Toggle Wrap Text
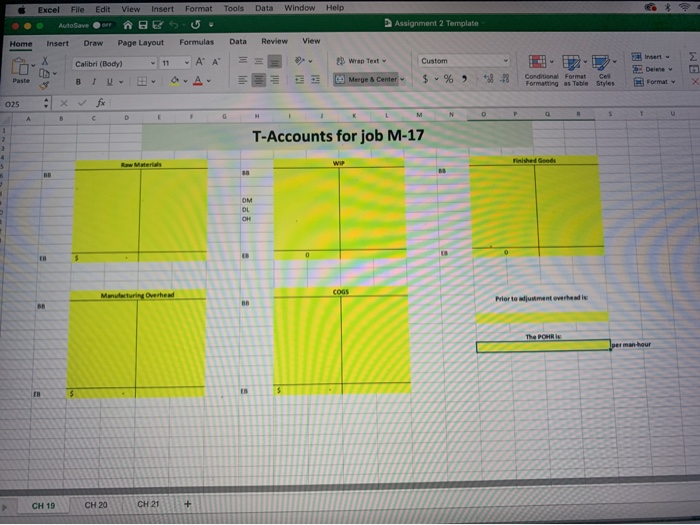Screen dimensions: 700x525 point(362,61)
